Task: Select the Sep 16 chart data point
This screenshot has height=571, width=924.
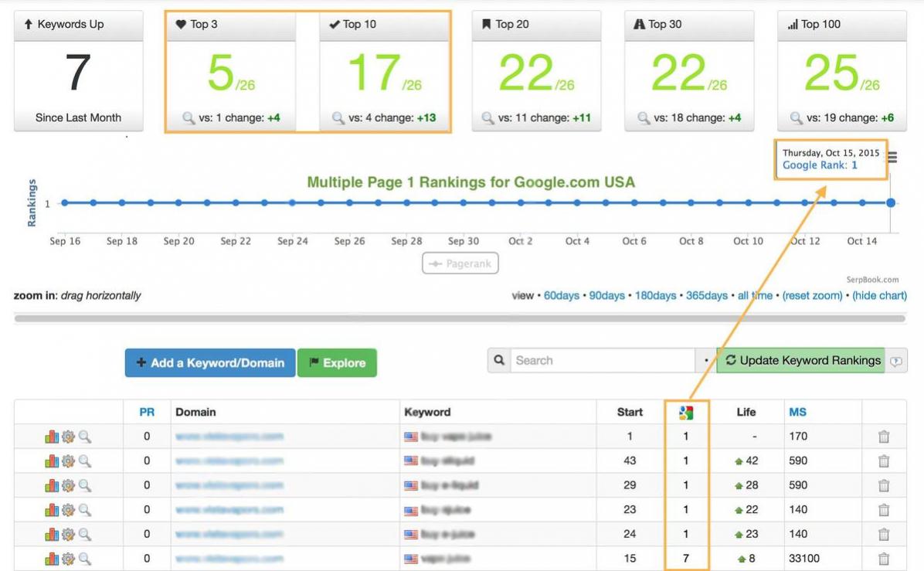Action: point(65,202)
